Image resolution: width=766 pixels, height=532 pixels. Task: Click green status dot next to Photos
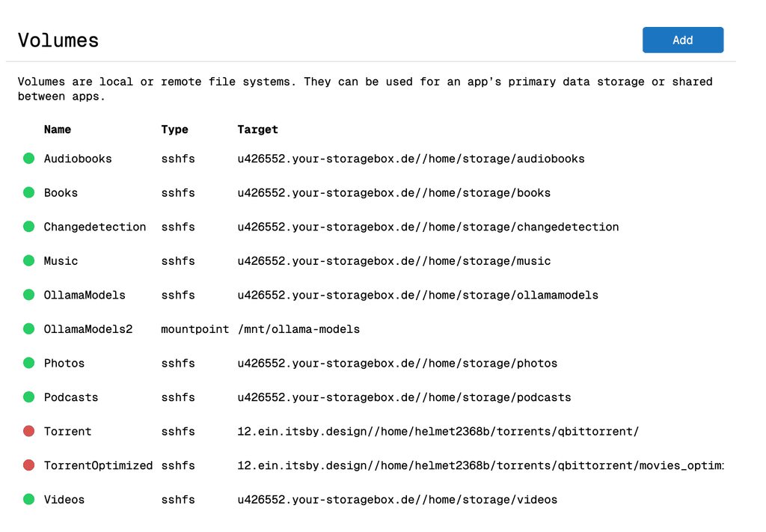click(x=29, y=364)
